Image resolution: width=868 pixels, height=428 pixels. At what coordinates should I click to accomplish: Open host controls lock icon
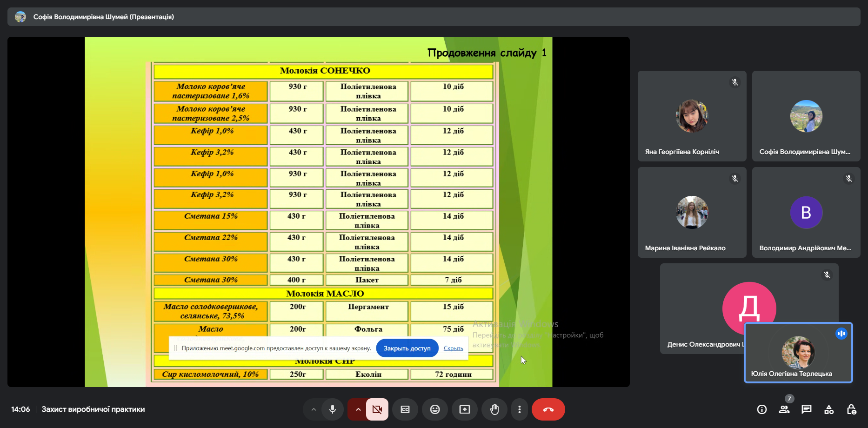851,409
